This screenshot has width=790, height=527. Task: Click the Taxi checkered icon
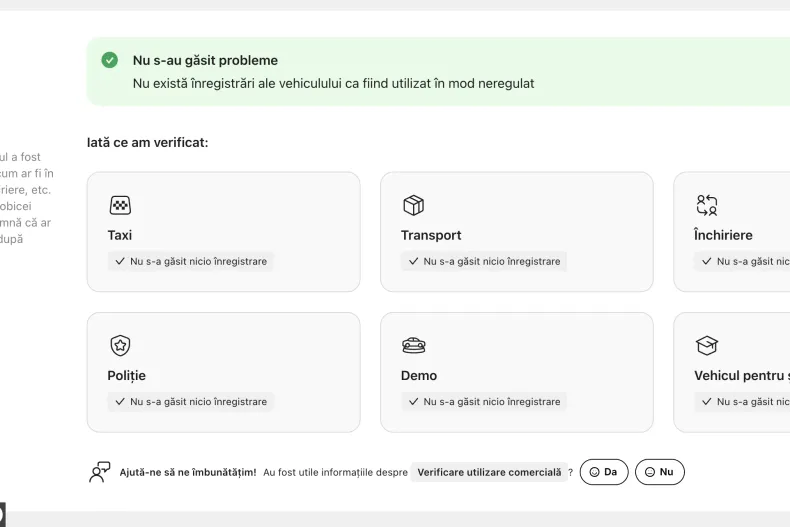(120, 206)
